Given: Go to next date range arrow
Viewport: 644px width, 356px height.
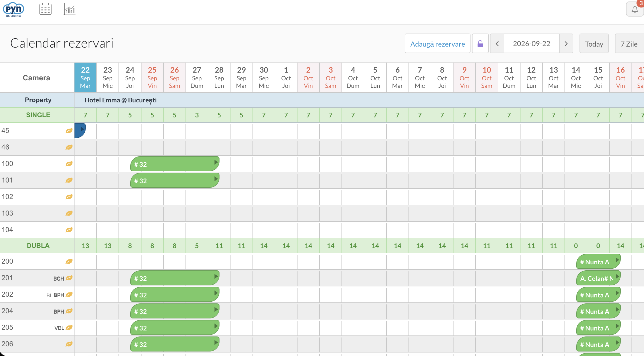Looking at the screenshot, I should pos(566,44).
